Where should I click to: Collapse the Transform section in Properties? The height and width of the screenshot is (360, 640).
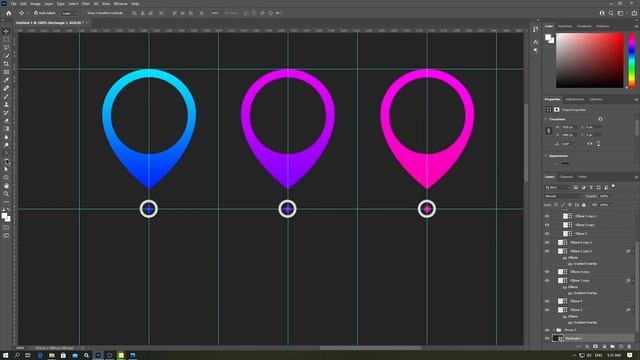[x=547, y=119]
